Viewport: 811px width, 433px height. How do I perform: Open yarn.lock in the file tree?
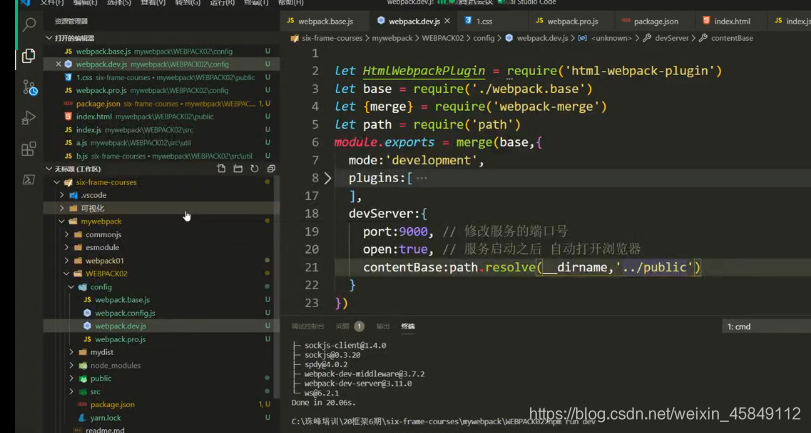click(x=106, y=417)
